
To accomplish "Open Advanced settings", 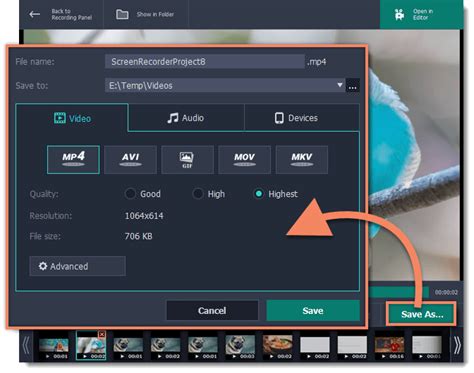I will pyautogui.click(x=77, y=266).
